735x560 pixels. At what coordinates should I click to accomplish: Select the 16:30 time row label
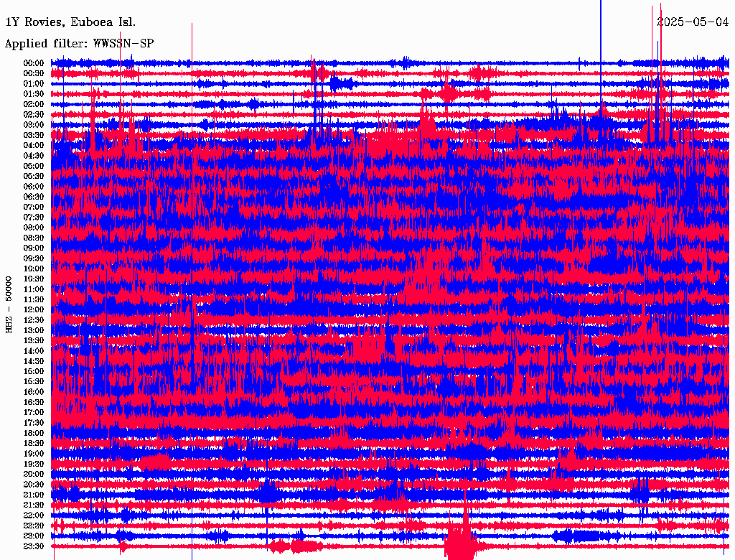tap(34, 402)
